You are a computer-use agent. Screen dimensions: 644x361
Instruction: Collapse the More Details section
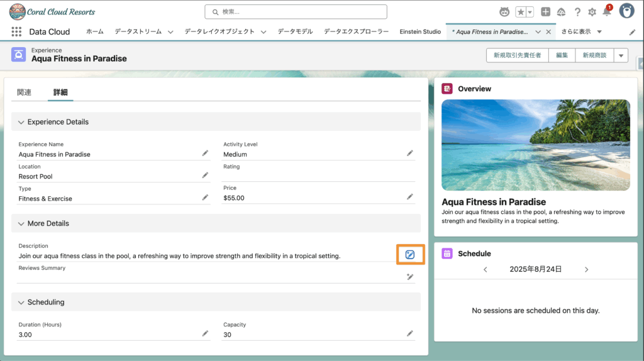click(x=21, y=223)
